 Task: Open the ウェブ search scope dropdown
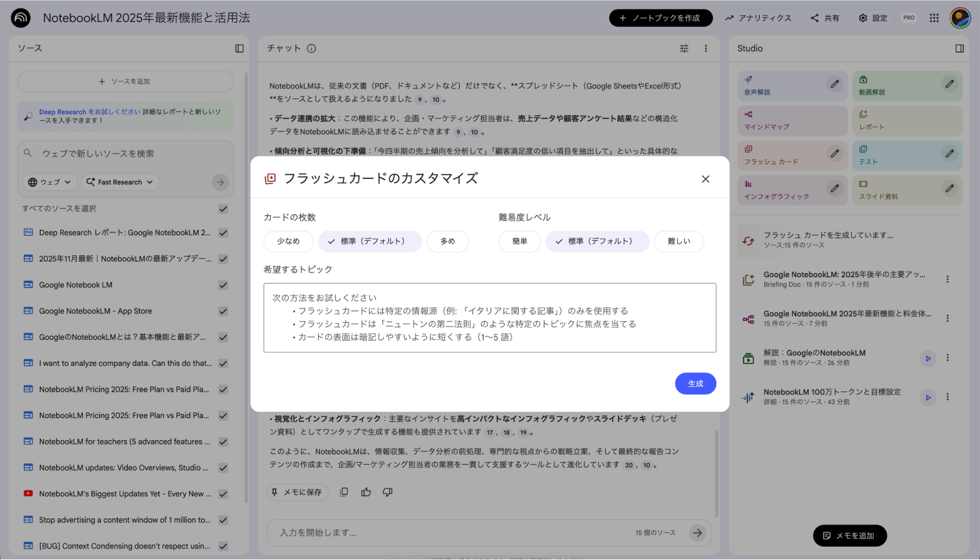49,182
